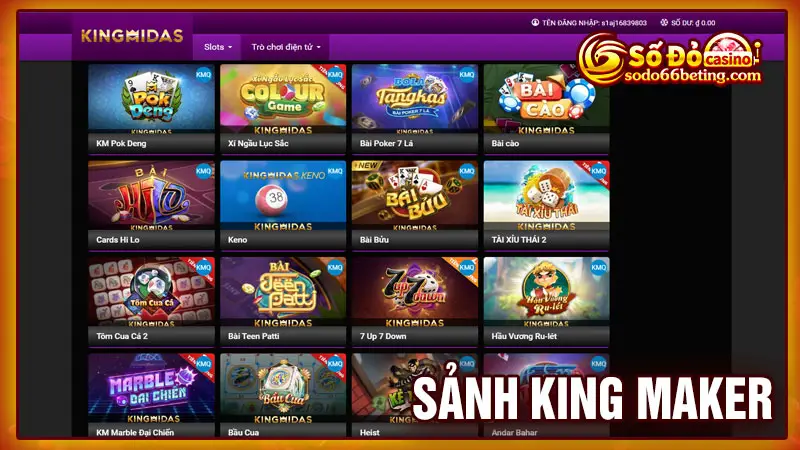Image resolution: width=800 pixels, height=450 pixels.
Task: Expand the Trò chơi điện tử dropdown
Action: 286,47
